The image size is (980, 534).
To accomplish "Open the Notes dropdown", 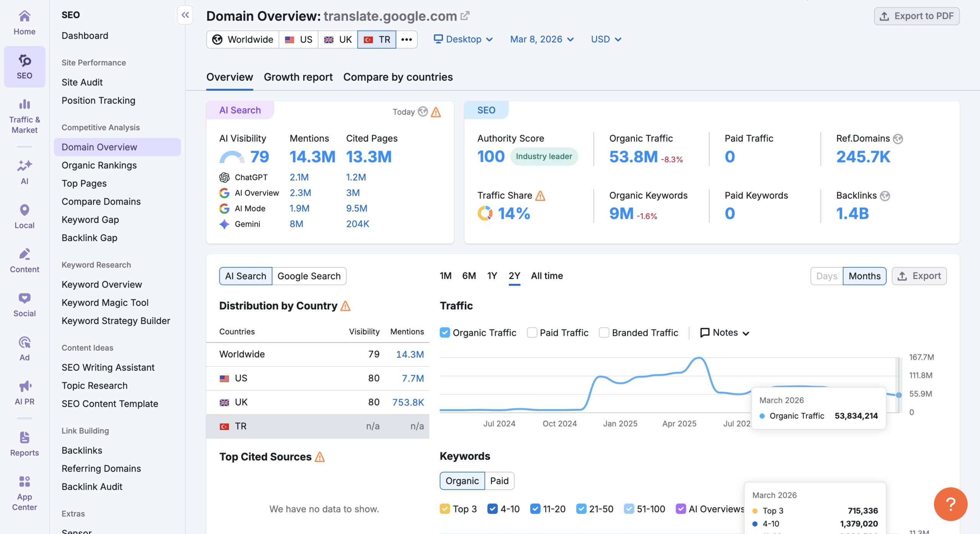I will coord(724,332).
